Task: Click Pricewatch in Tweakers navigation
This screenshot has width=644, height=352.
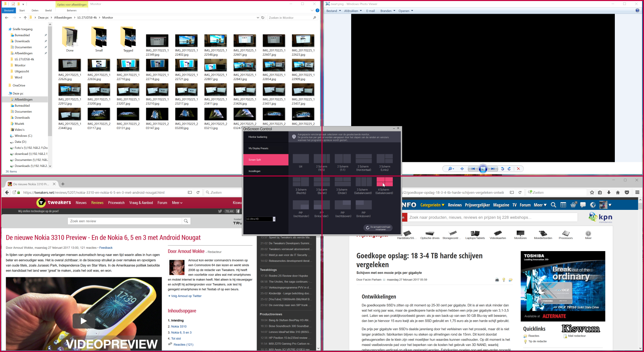Action: click(x=116, y=202)
